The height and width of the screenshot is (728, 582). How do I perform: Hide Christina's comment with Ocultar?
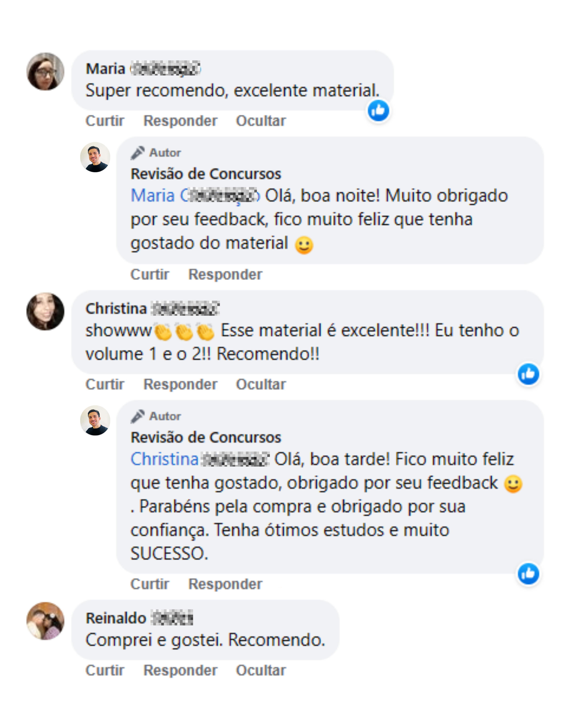261,384
